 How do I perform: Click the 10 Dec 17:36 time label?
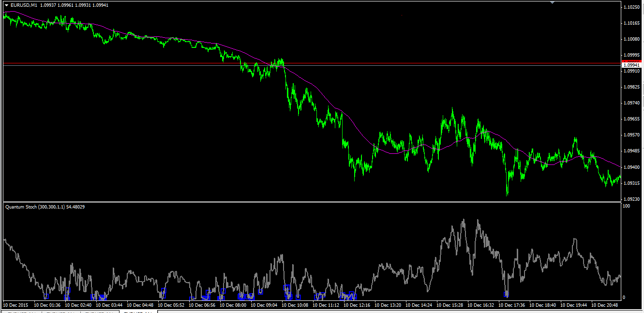point(512,305)
